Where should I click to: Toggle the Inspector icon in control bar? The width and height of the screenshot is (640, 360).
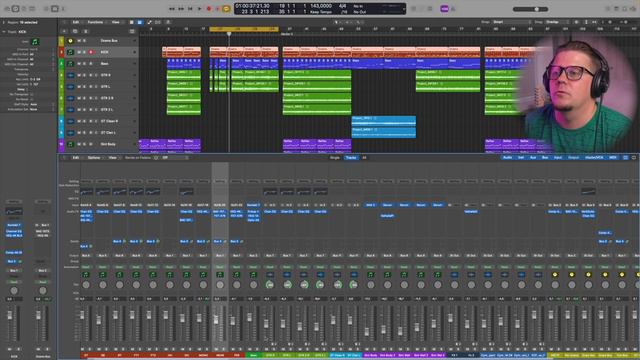tap(16, 9)
